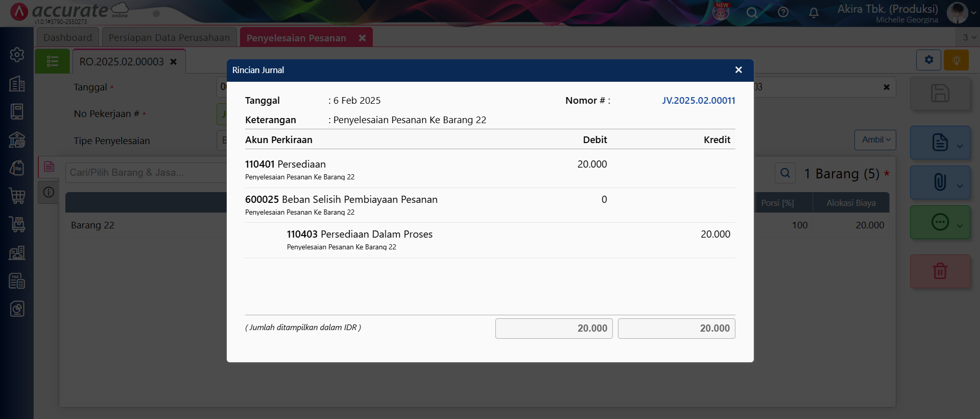Click the red trash delete icon
The height and width of the screenshot is (419, 980).
pyautogui.click(x=940, y=271)
